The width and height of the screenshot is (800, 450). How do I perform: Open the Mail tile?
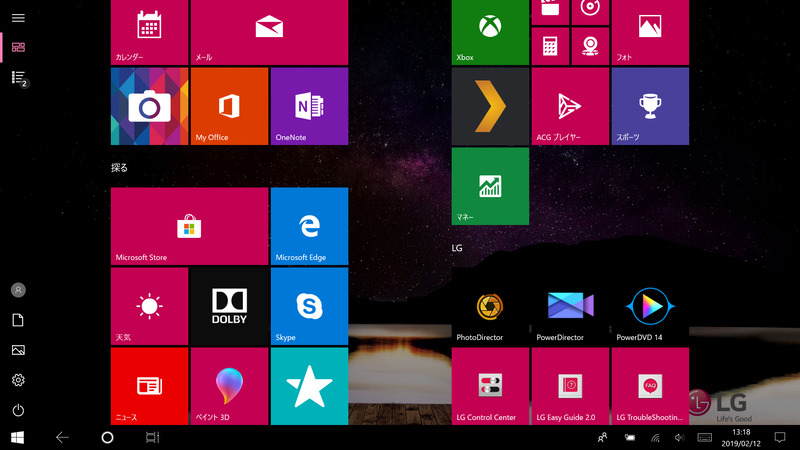pos(269,32)
